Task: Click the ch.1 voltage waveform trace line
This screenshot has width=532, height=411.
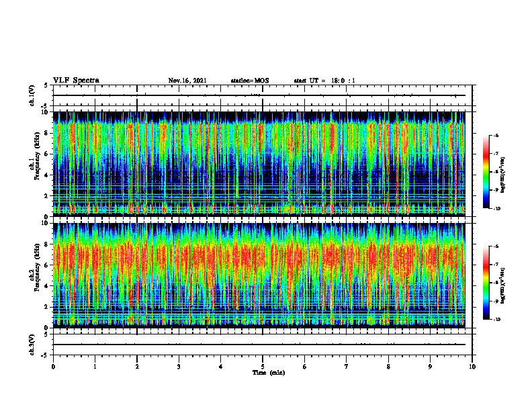Action: click(259, 95)
